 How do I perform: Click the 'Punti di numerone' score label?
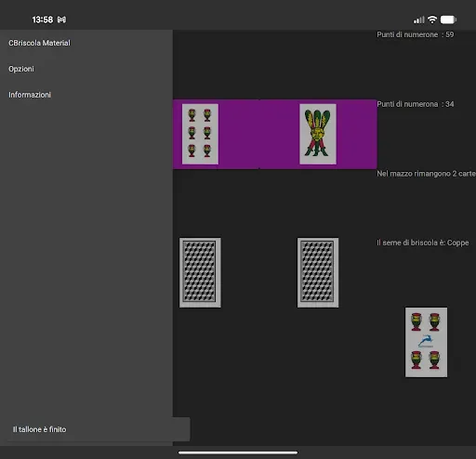click(416, 34)
